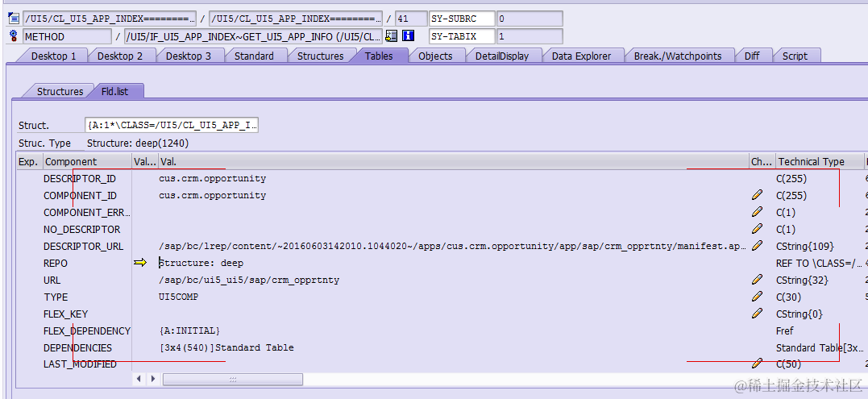Select the DESCRIPTOR_URL component name
868x399 pixels.
pyautogui.click(x=84, y=247)
